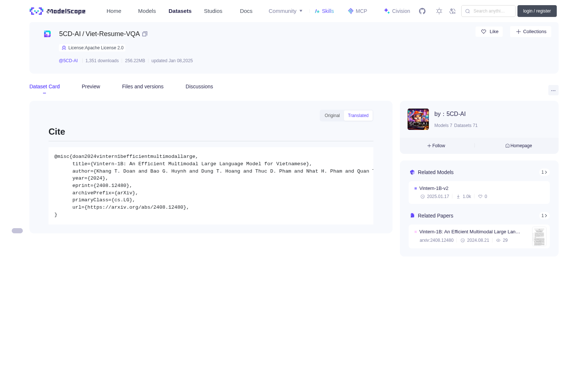
Task: Click the updated Jan 08,2025 text
Action: tap(172, 61)
